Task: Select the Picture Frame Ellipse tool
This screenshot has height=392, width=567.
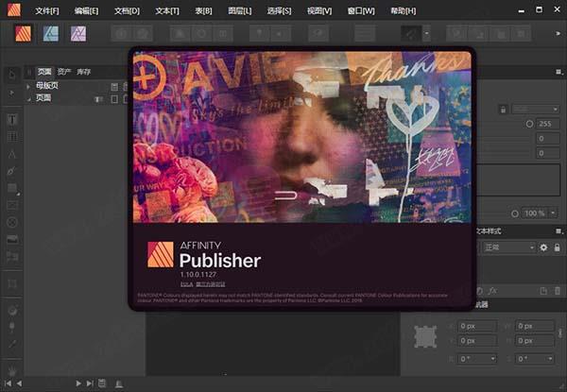Action: 12,222
